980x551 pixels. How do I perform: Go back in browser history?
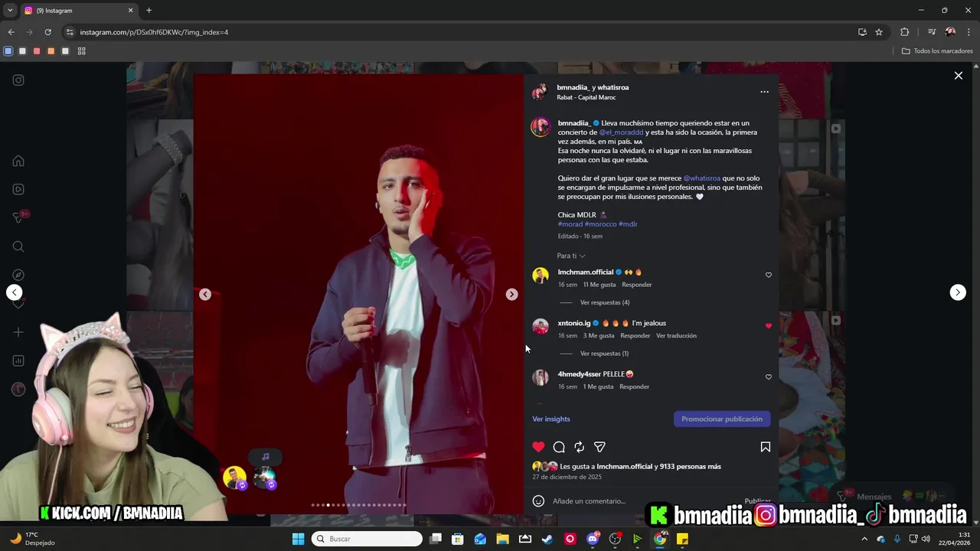click(11, 32)
